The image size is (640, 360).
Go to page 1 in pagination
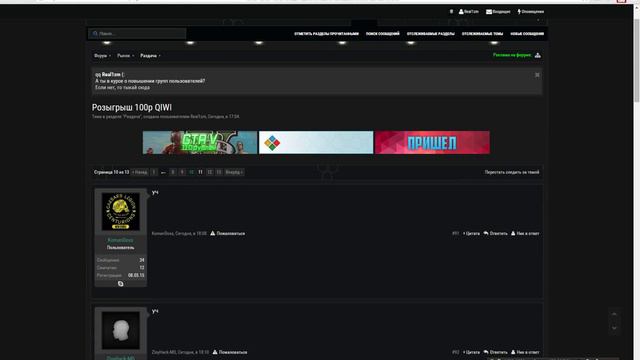(154, 172)
